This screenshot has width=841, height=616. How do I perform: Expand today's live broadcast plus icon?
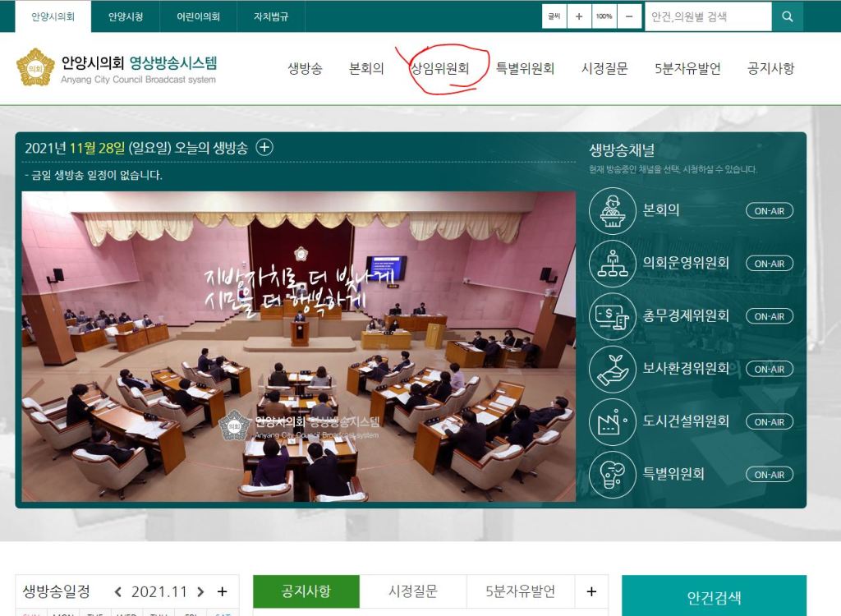(264, 148)
